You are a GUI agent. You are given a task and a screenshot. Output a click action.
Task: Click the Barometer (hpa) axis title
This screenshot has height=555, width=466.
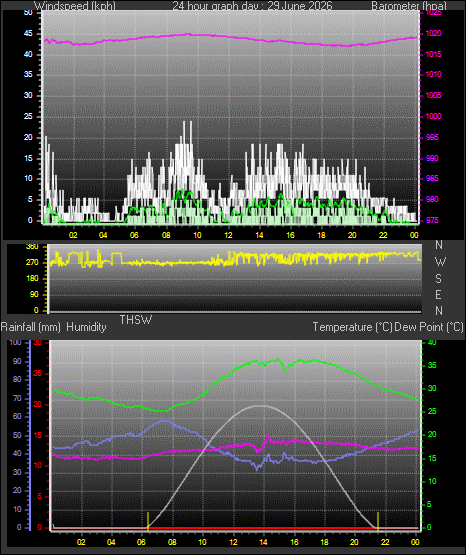pyautogui.click(x=409, y=6)
